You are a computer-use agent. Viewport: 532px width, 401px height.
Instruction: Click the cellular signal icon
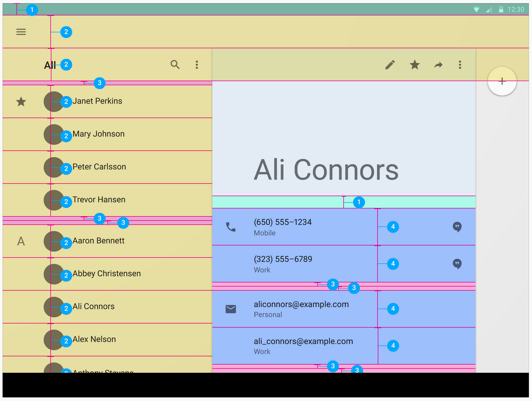pyautogui.click(x=489, y=9)
